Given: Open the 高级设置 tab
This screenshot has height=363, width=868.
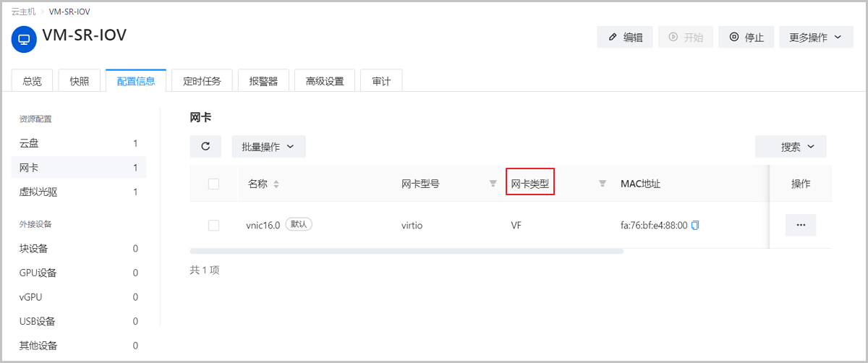Looking at the screenshot, I should pyautogui.click(x=325, y=81).
